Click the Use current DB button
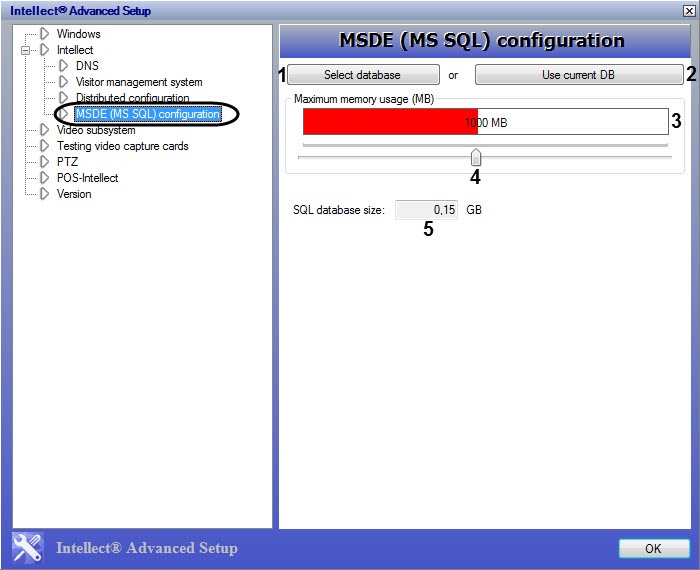 (579, 75)
